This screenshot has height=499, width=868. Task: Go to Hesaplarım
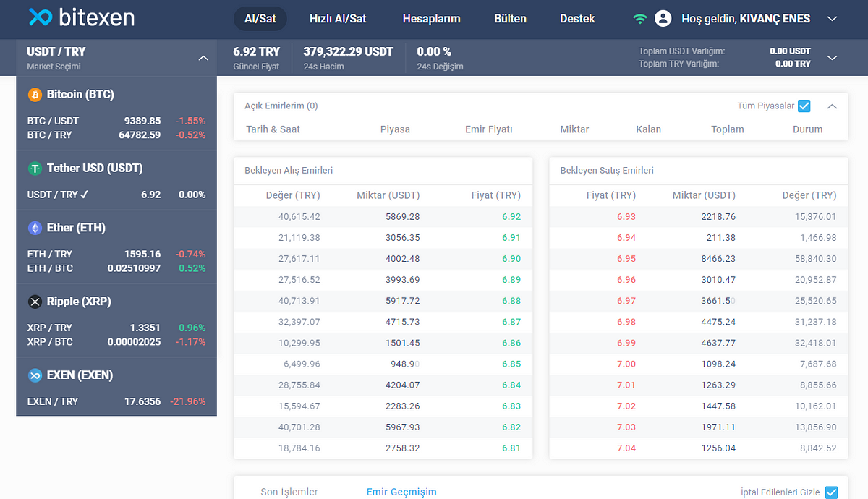[x=431, y=19]
